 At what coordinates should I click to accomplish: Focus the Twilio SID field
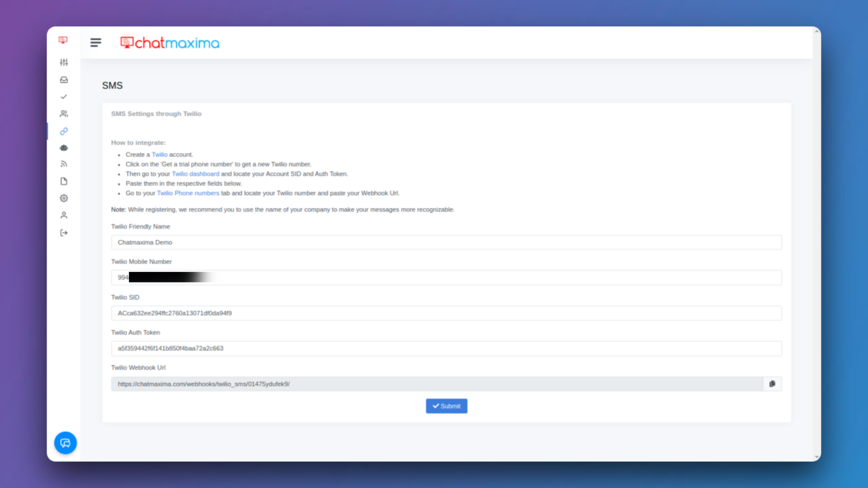(x=446, y=313)
